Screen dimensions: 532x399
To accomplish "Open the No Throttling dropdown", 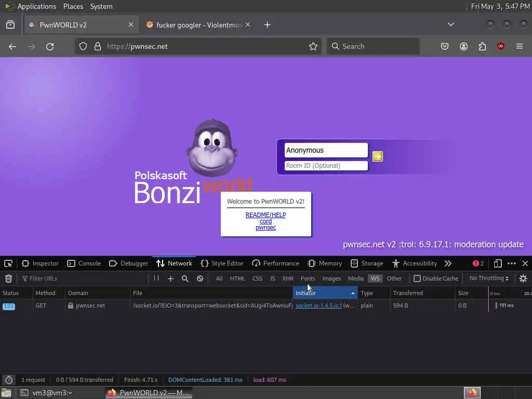I will point(489,278).
